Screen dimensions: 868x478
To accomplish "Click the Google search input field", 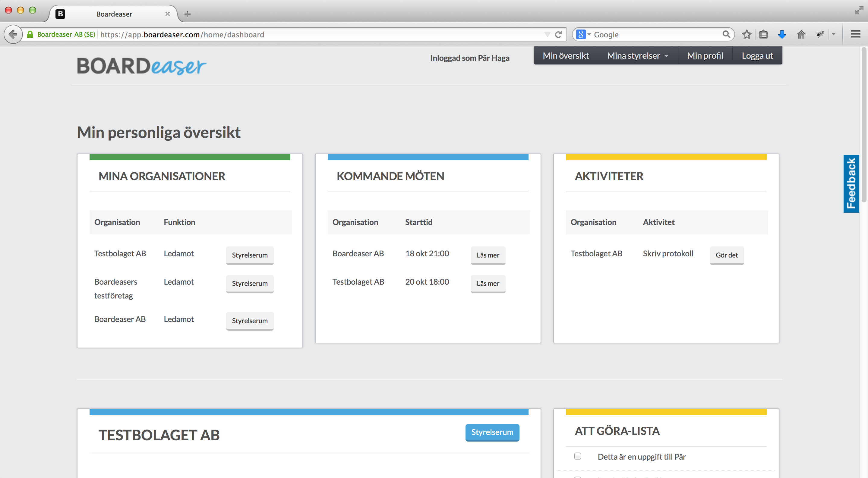I will (656, 34).
